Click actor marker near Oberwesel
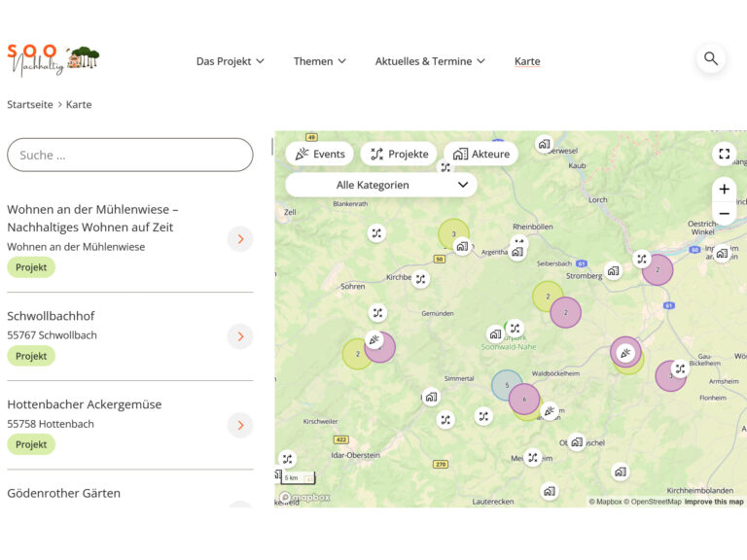 544,144
